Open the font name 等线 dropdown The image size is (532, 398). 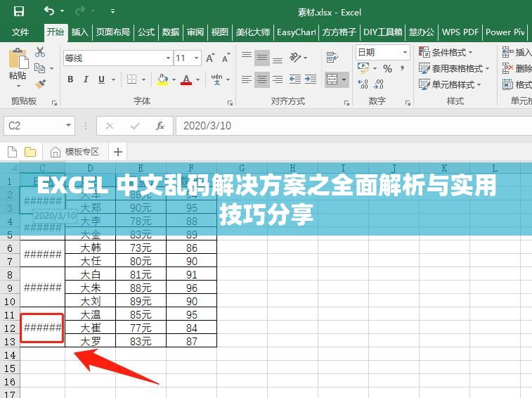[x=168, y=58]
